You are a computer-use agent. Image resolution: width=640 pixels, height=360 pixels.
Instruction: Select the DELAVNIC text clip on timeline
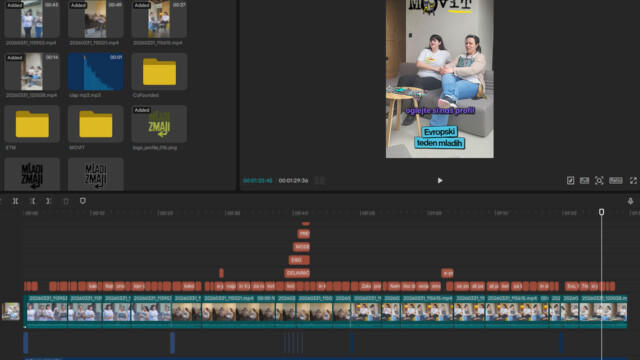(x=297, y=273)
